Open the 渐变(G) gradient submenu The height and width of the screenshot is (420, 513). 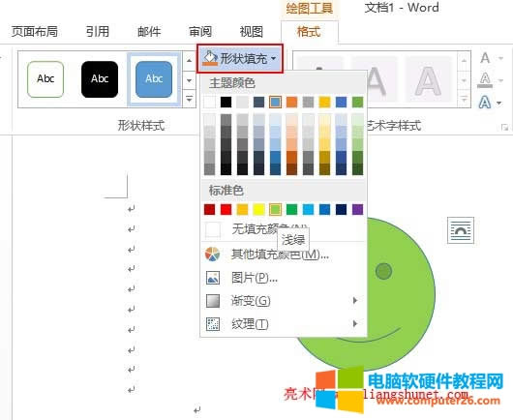pos(284,301)
